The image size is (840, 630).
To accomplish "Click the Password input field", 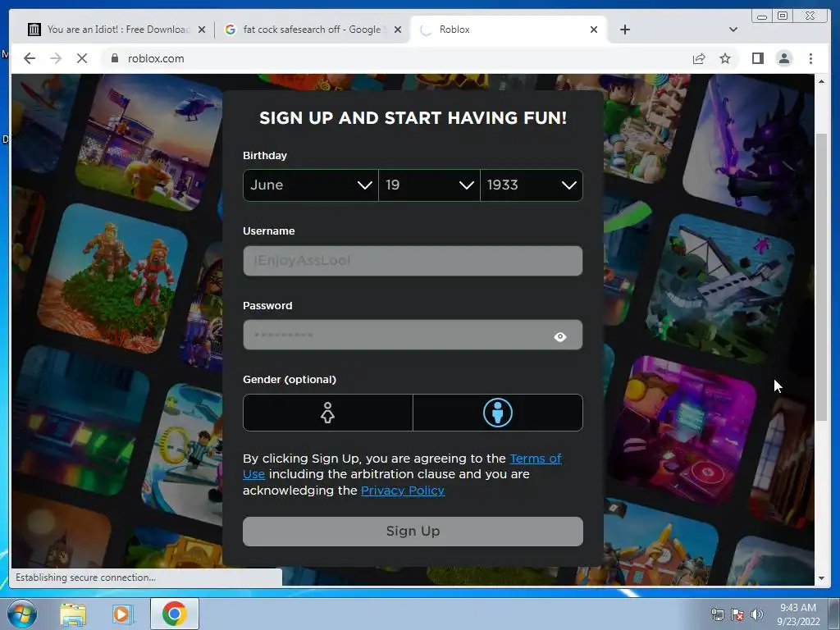I will pyautogui.click(x=413, y=336).
